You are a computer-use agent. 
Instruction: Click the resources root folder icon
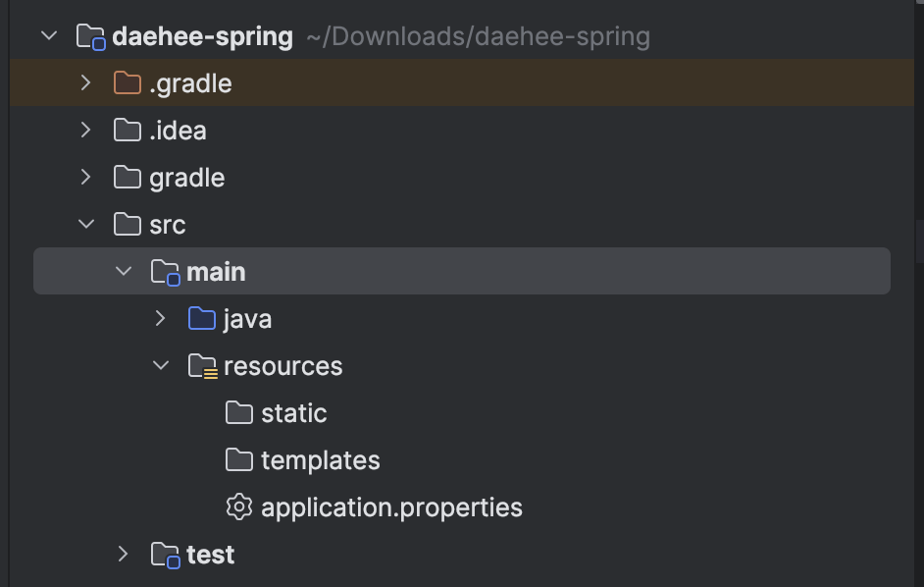[203, 366]
